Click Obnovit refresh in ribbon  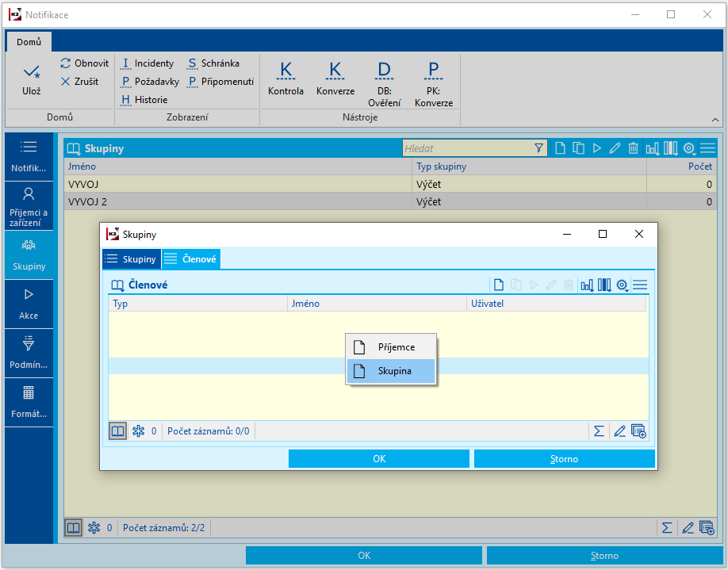click(85, 63)
